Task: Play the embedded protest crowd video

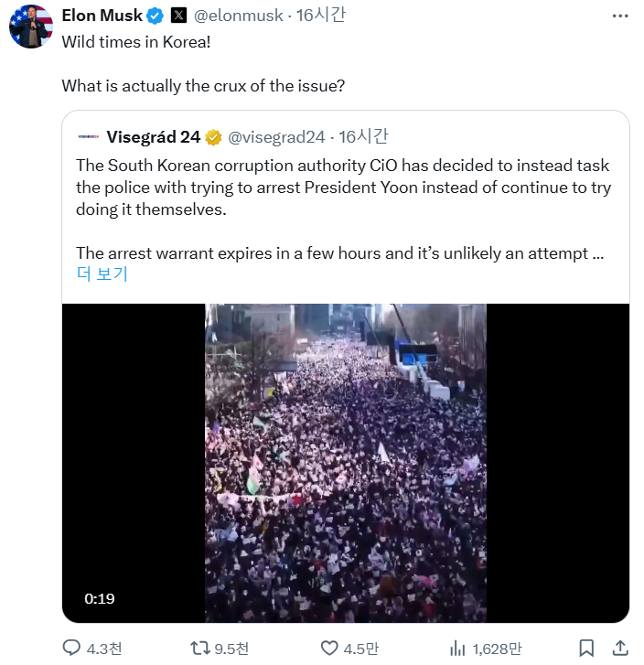Action: (x=346, y=463)
